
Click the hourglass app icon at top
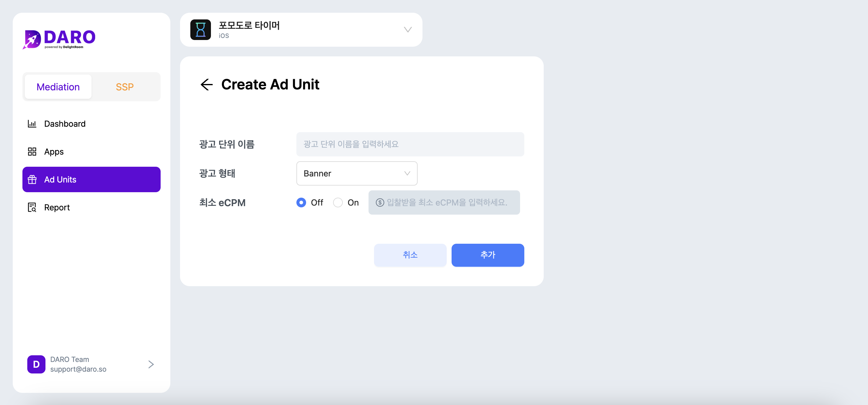[200, 29]
